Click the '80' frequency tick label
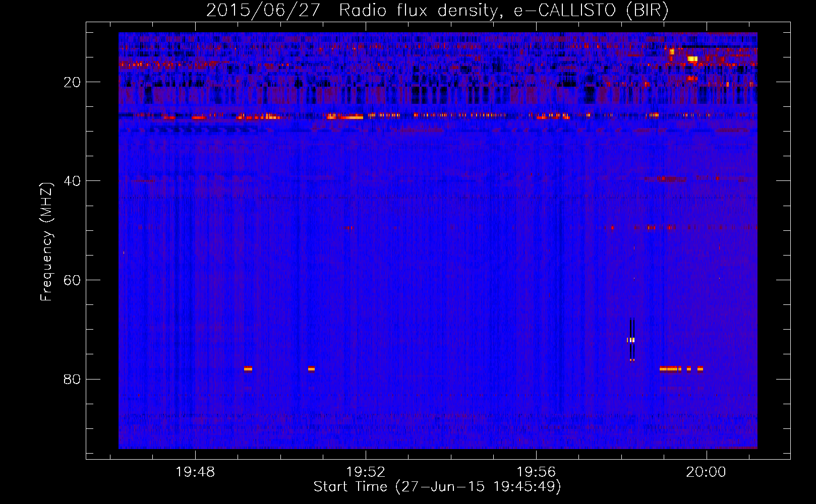The image size is (816, 504). click(x=72, y=380)
